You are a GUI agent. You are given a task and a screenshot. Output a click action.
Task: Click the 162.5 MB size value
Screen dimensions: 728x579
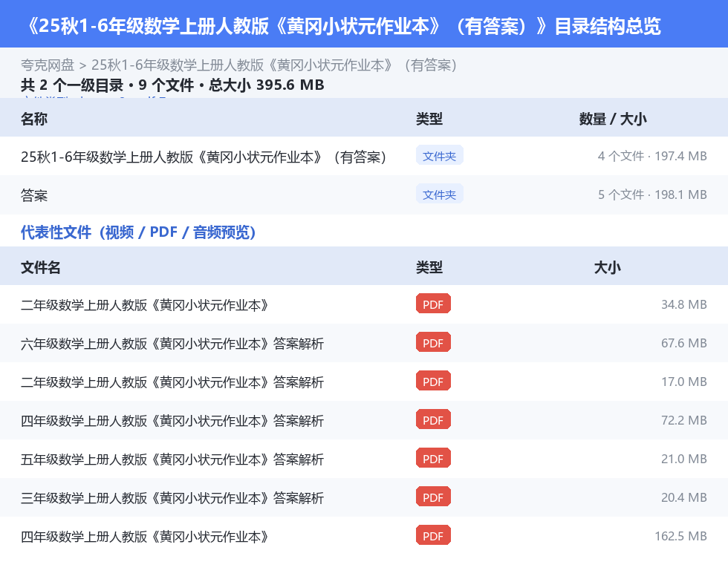680,536
